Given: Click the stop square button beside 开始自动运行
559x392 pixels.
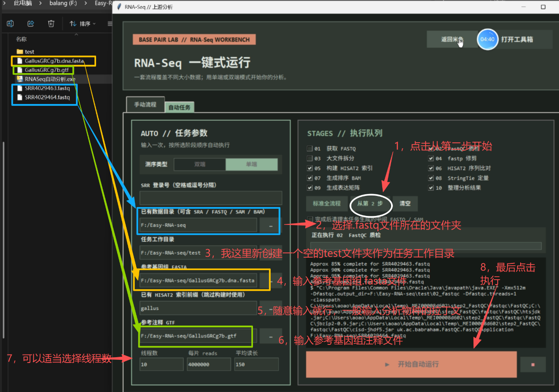Looking at the screenshot, I should 533,365.
